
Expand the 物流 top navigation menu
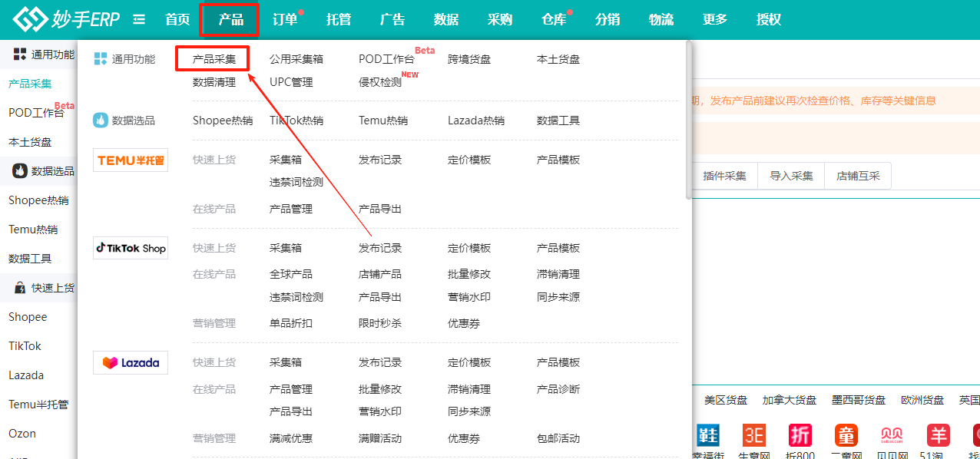coord(661,20)
